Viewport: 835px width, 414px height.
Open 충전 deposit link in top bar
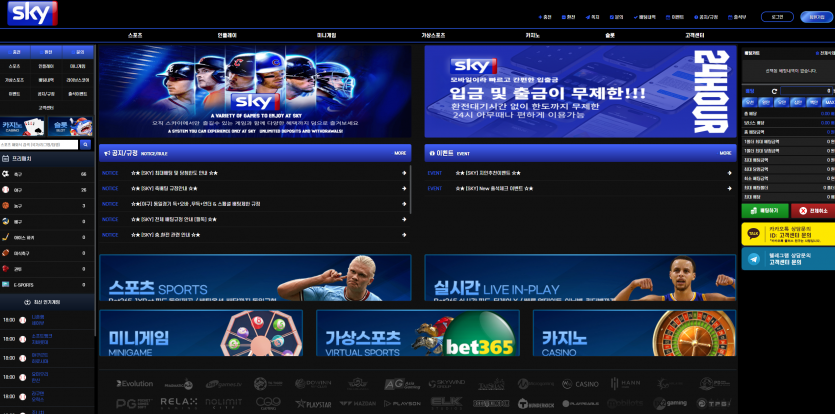(545, 17)
